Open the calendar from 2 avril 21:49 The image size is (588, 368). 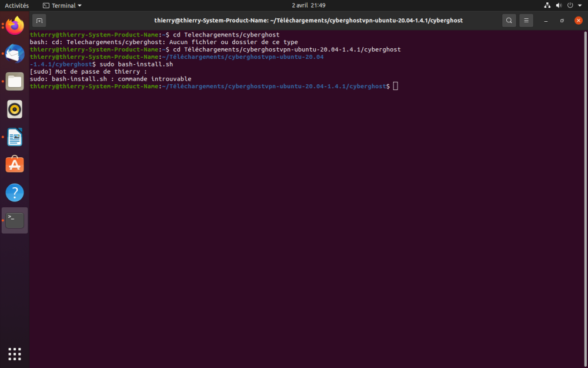309,6
